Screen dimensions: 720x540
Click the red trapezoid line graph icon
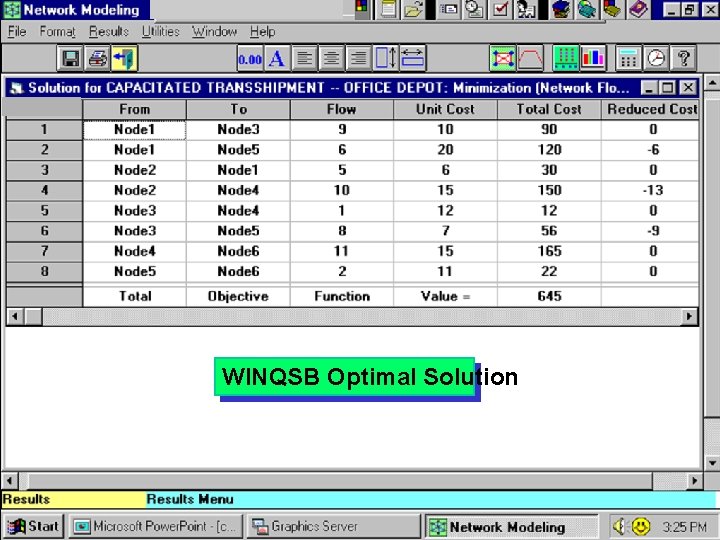(x=530, y=58)
